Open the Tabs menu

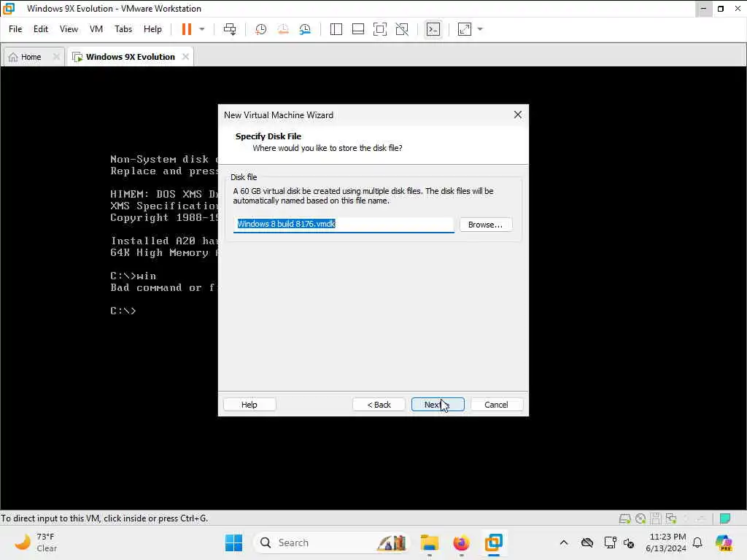coord(123,29)
